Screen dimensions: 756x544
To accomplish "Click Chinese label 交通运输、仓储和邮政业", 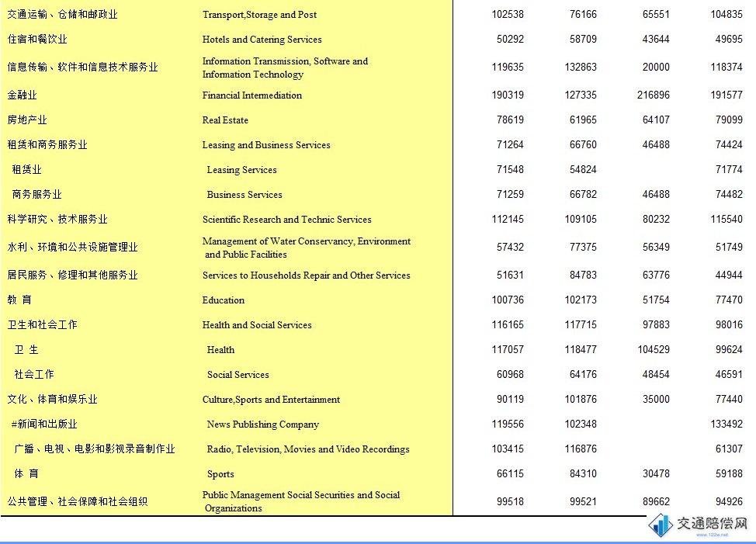I will pos(63,15).
